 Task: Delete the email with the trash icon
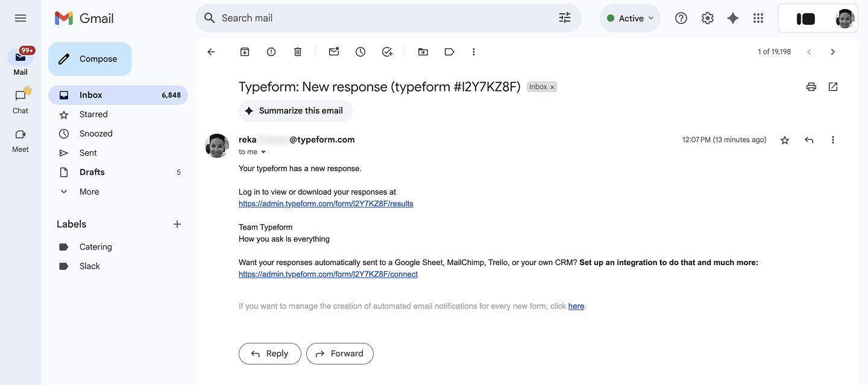[298, 52]
